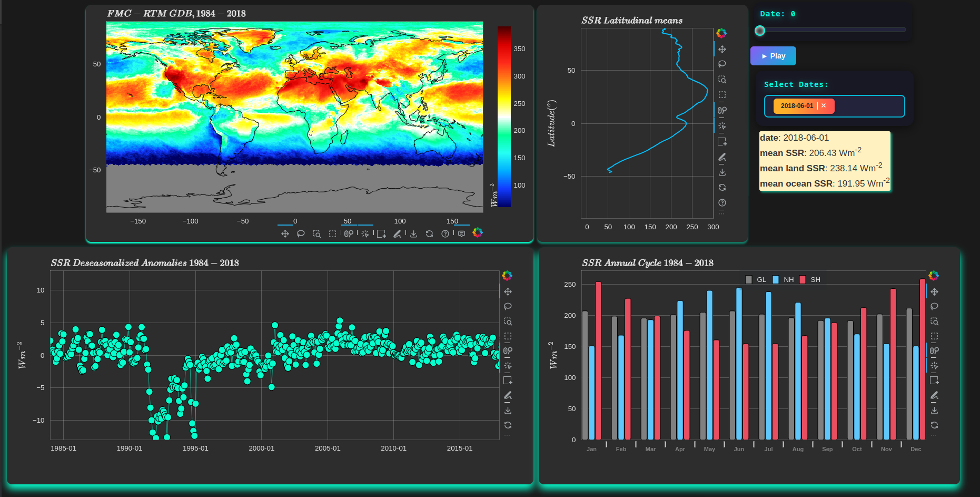
Task: Click the Date slider handle
Action: pos(760,31)
